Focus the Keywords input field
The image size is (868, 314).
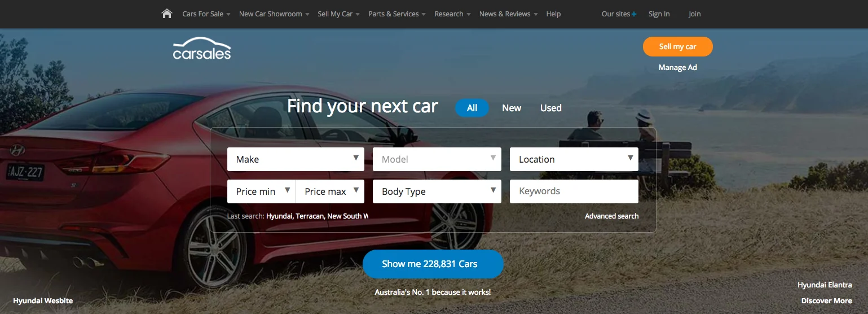[574, 191]
